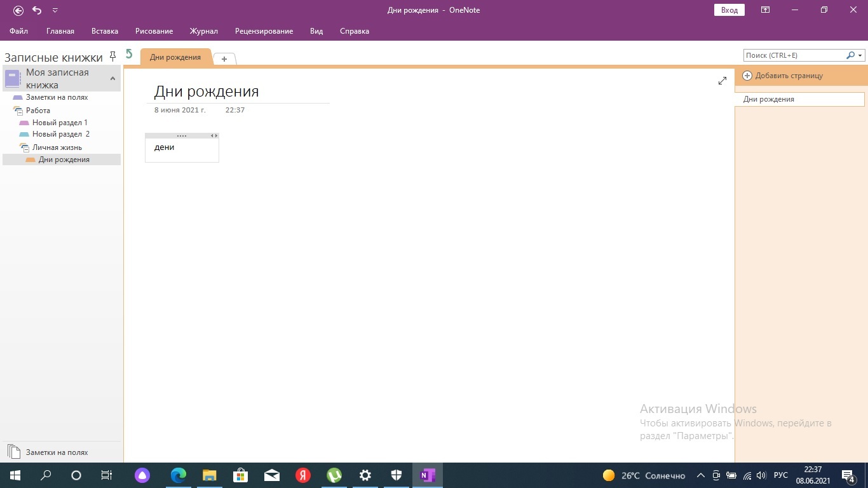Open Cortana from the taskbar

(x=76, y=475)
